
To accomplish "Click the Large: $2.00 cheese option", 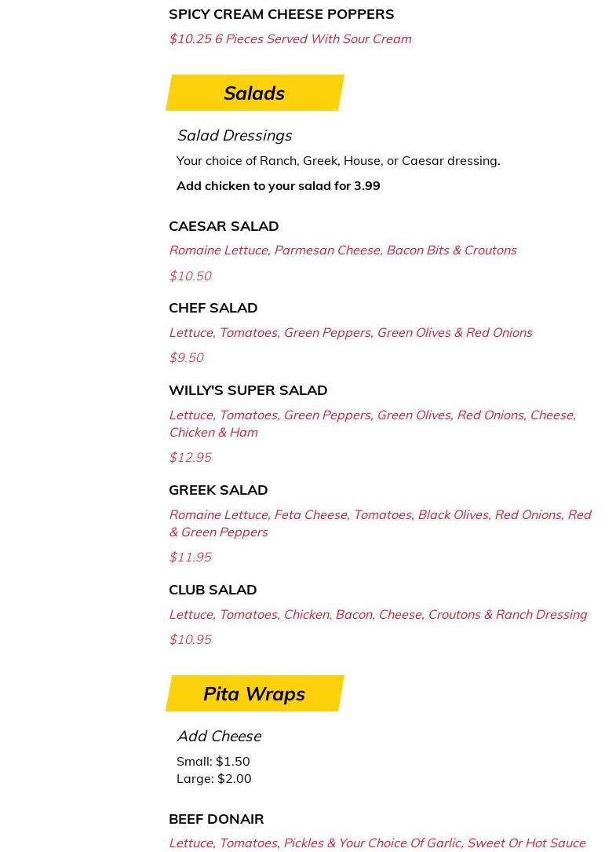I will point(213,778).
